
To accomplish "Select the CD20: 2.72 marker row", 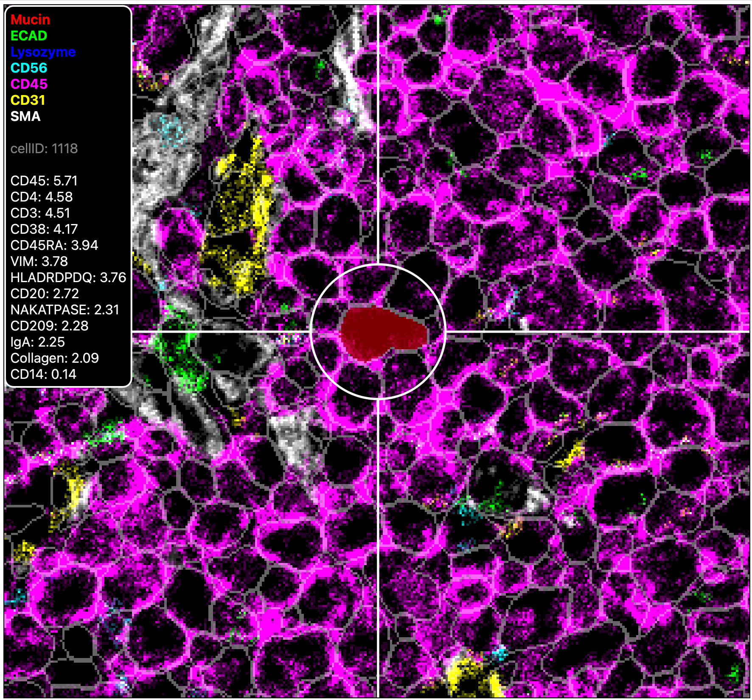I will pyautogui.click(x=45, y=294).
